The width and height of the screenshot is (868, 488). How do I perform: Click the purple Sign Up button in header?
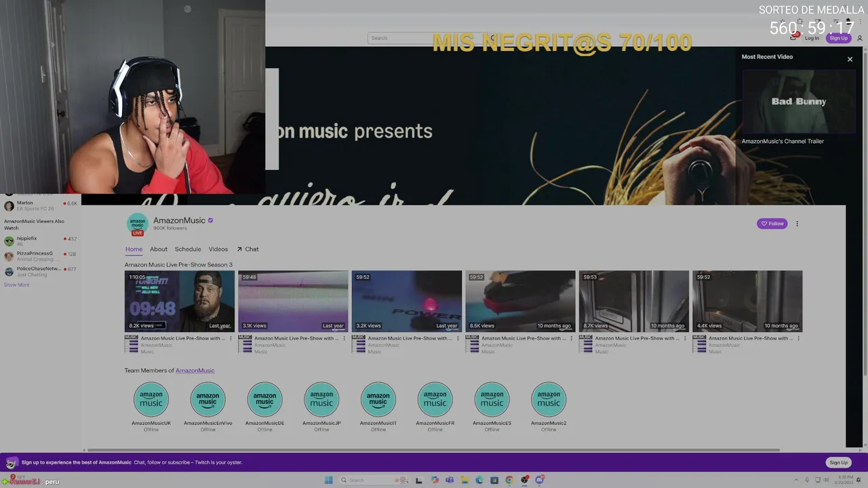[838, 38]
